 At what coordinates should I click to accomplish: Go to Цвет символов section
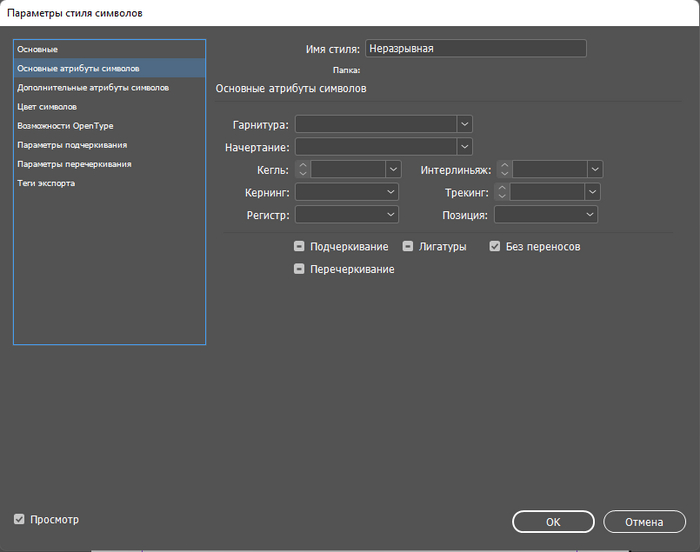tap(47, 106)
